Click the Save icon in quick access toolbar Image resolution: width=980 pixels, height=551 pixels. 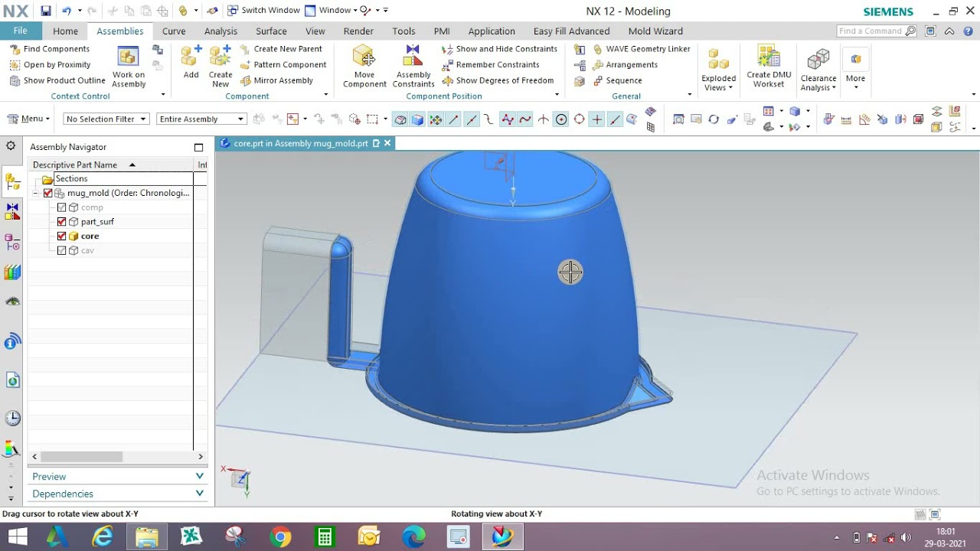click(x=46, y=11)
